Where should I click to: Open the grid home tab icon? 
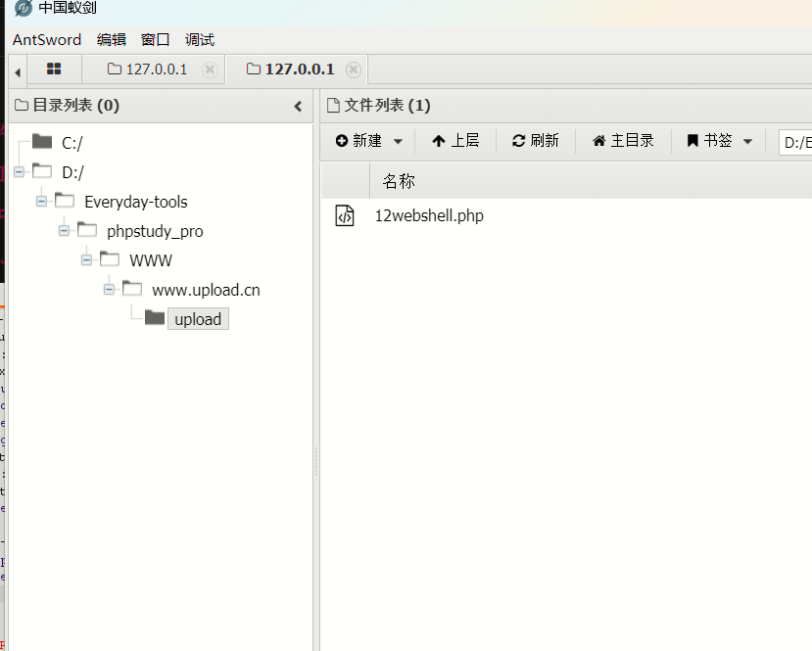[54, 70]
